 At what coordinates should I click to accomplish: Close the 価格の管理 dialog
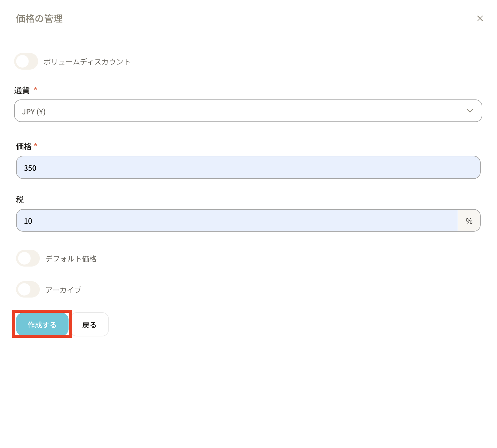(480, 19)
